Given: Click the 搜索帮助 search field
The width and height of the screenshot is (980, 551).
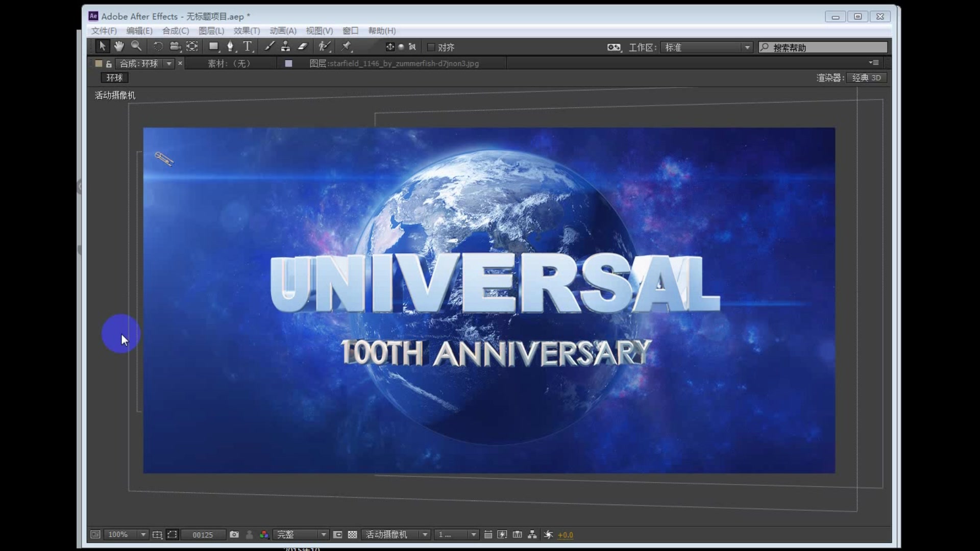Looking at the screenshot, I should (x=823, y=47).
